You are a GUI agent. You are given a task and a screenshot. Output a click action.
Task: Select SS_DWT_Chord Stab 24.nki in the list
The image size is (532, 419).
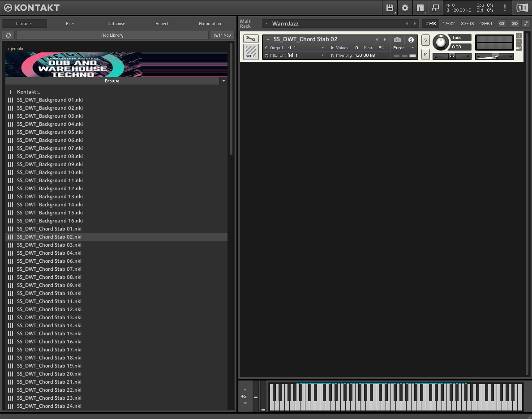click(116, 406)
